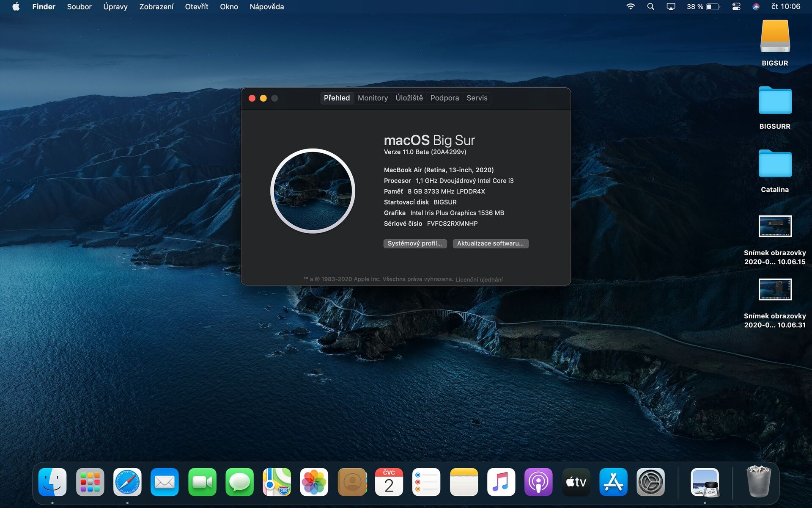Open Maps from the Dock
The width and height of the screenshot is (812, 508).
[x=277, y=482]
